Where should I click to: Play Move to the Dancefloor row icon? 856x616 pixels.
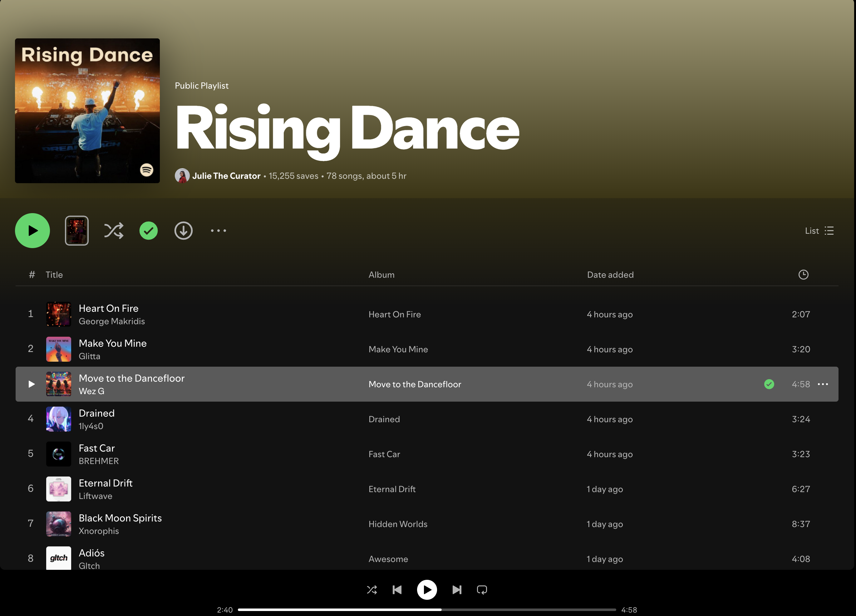(31, 384)
